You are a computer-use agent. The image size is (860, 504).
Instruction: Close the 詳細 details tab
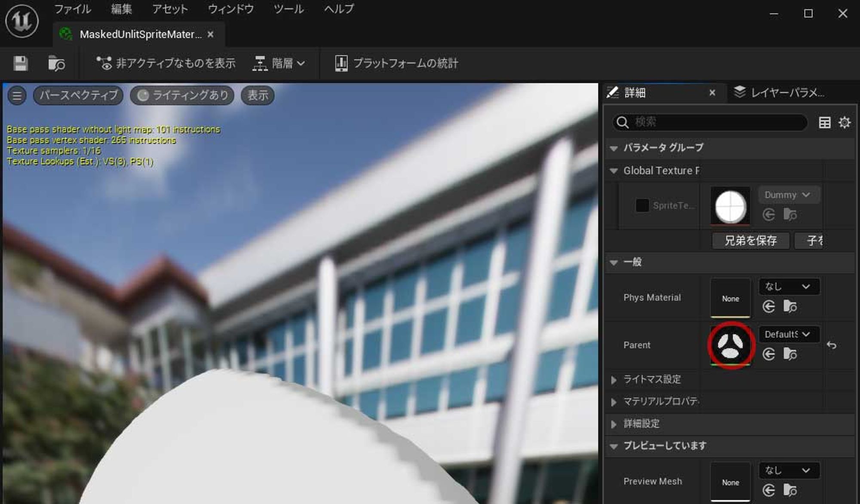712,93
